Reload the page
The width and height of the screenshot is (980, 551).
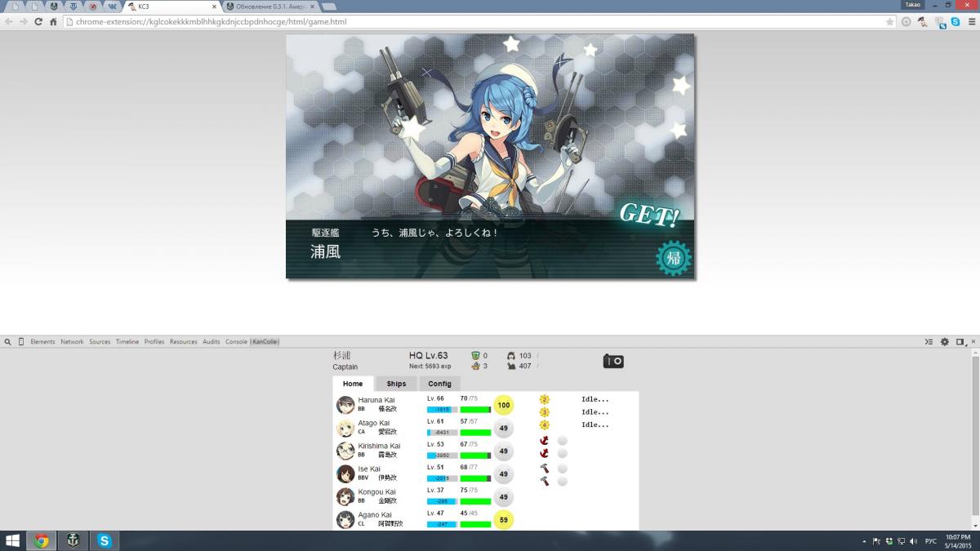(x=38, y=22)
